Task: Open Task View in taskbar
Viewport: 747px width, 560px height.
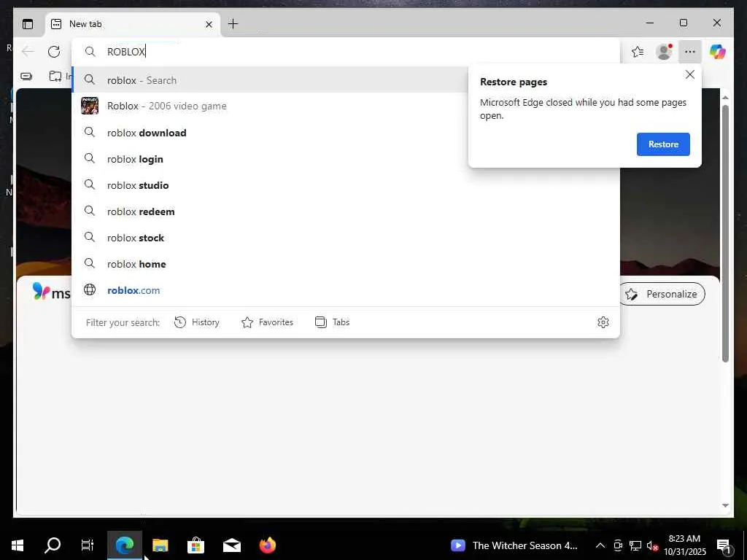Action: coord(88,545)
